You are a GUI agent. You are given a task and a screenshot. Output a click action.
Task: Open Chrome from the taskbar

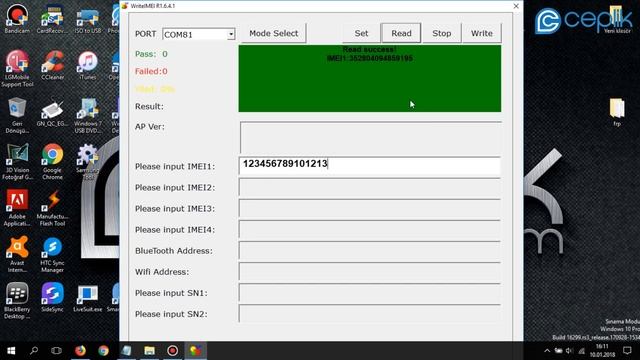click(103, 351)
